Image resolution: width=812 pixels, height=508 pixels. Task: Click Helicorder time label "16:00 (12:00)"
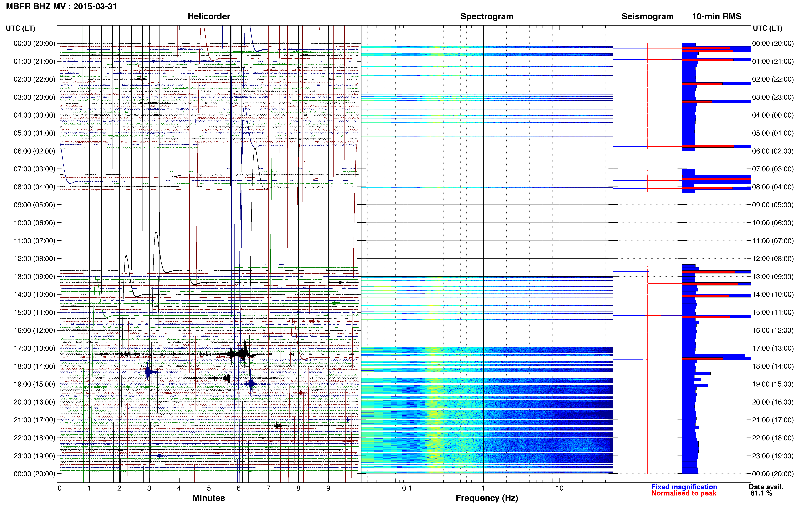click(x=34, y=331)
